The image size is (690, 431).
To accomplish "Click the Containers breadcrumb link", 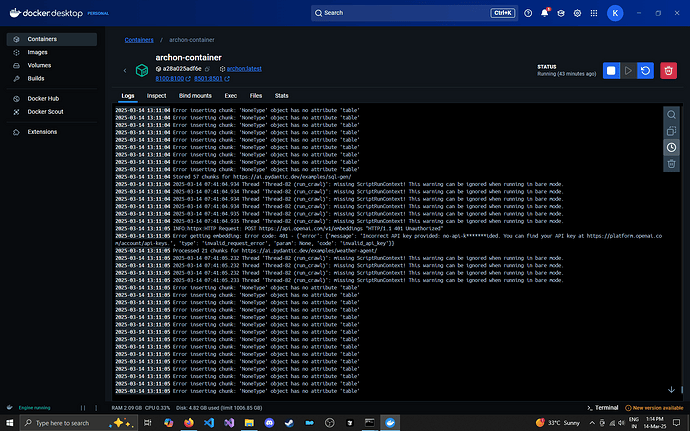I will coord(139,40).
